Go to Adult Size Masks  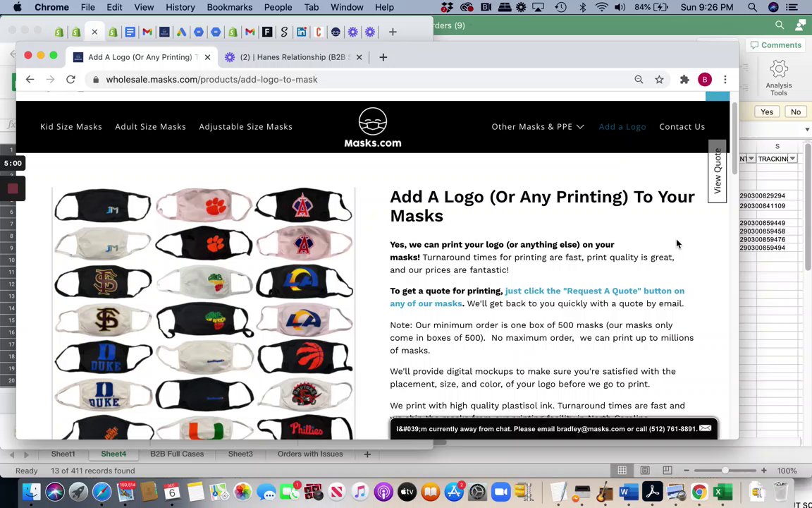pos(150,126)
